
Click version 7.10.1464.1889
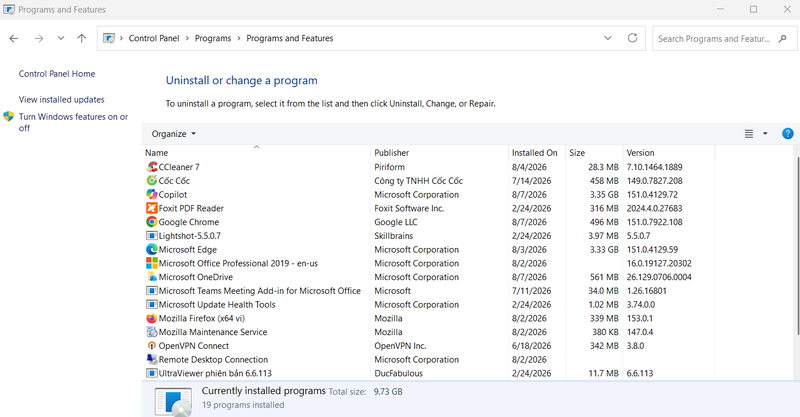point(655,167)
